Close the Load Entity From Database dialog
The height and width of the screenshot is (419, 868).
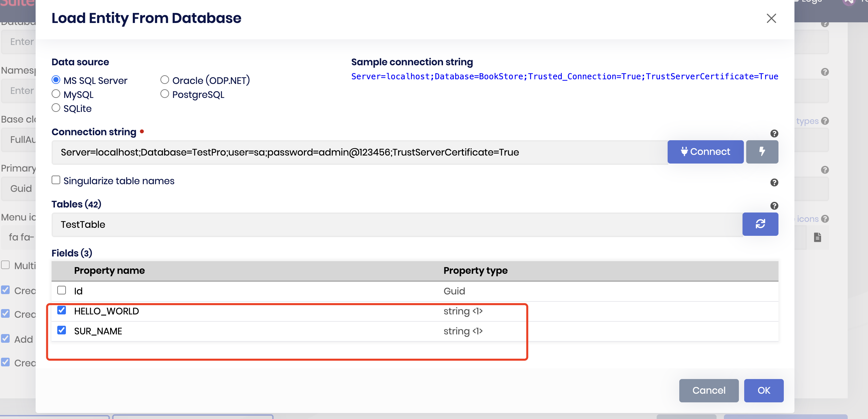pos(771,18)
